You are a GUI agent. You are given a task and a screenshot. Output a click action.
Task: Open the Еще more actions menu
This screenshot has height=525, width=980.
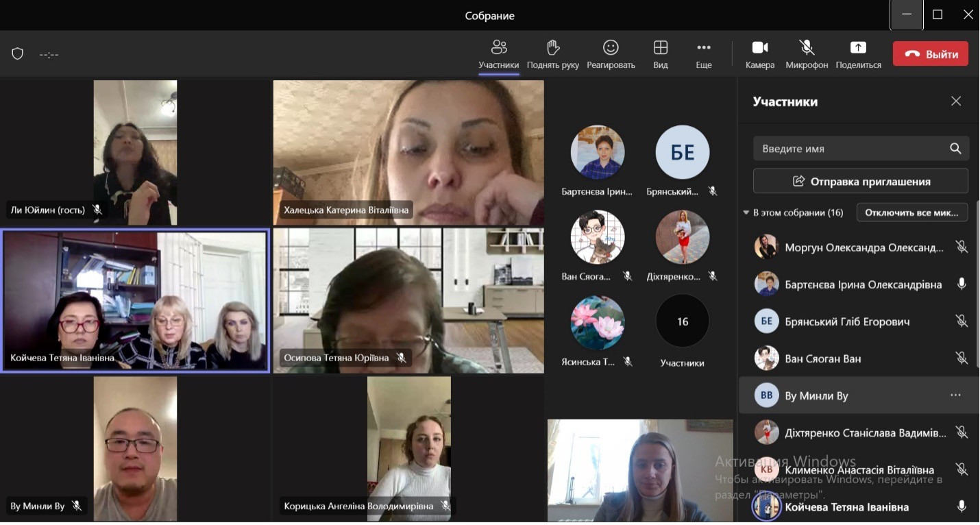click(x=704, y=54)
